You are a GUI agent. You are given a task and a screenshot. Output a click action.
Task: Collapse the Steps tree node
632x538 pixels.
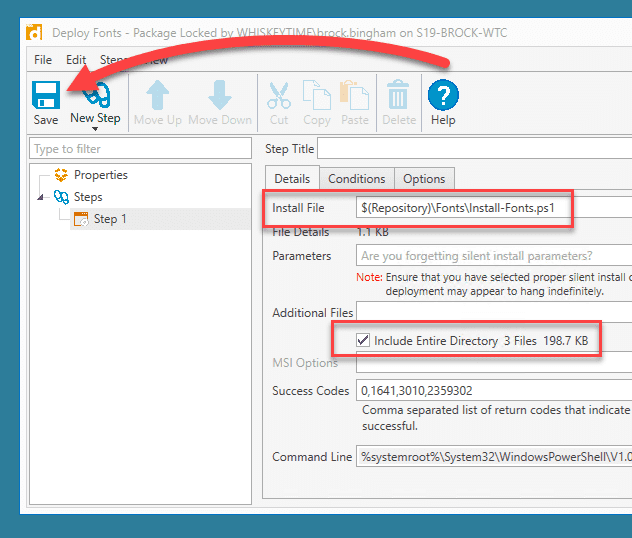(40, 197)
